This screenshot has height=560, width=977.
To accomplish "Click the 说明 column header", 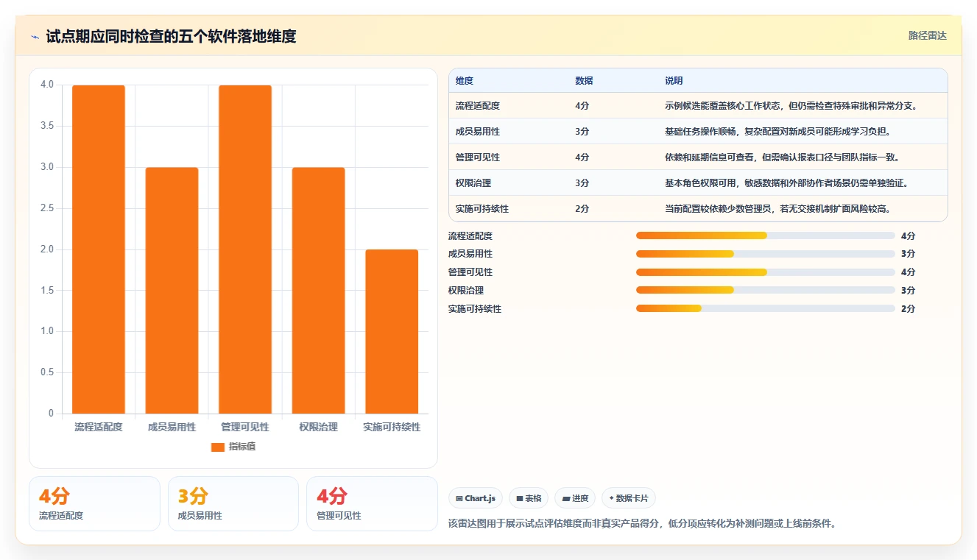I will click(674, 81).
